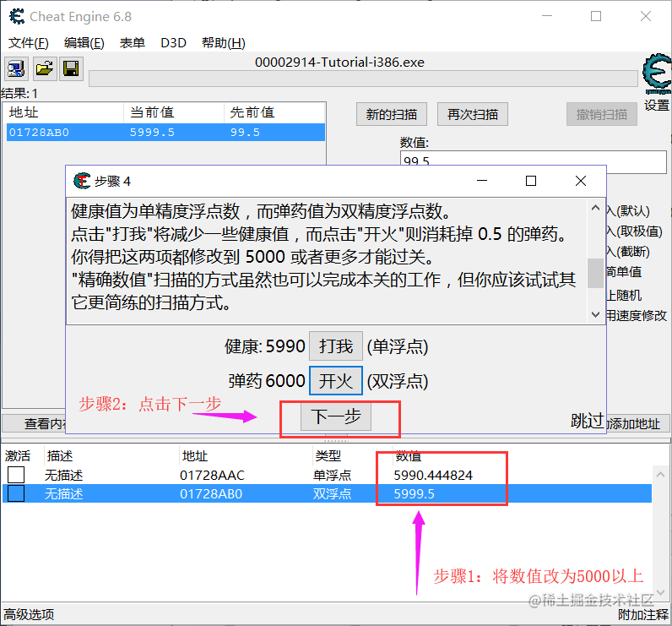Toggle activation checkbox for address 01728AAC

click(x=16, y=475)
